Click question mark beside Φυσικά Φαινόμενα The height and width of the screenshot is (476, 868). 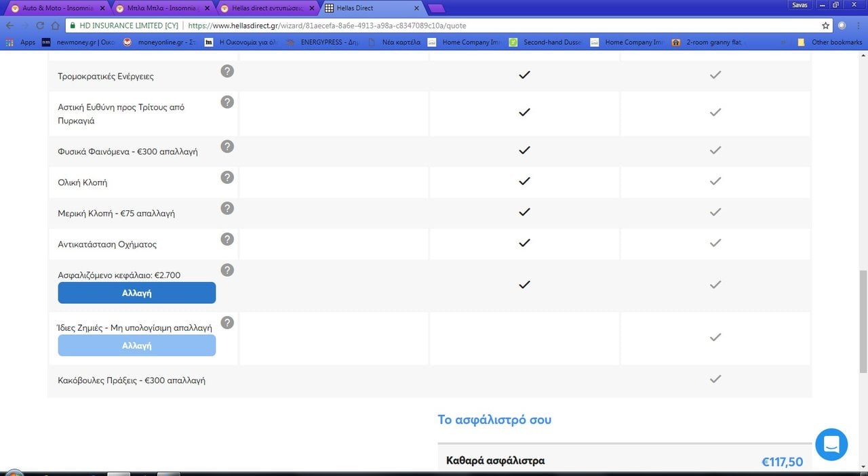[227, 146]
